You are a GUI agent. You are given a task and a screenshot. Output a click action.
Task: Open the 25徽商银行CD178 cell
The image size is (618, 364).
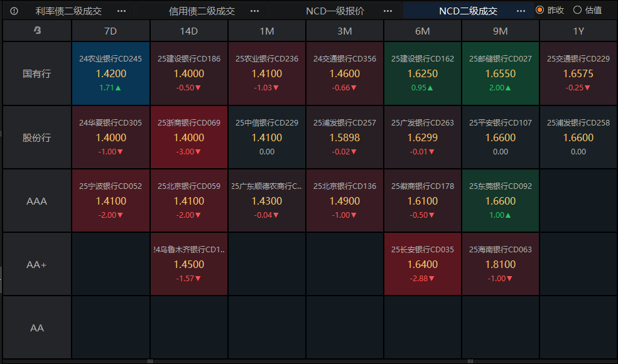pos(423,201)
